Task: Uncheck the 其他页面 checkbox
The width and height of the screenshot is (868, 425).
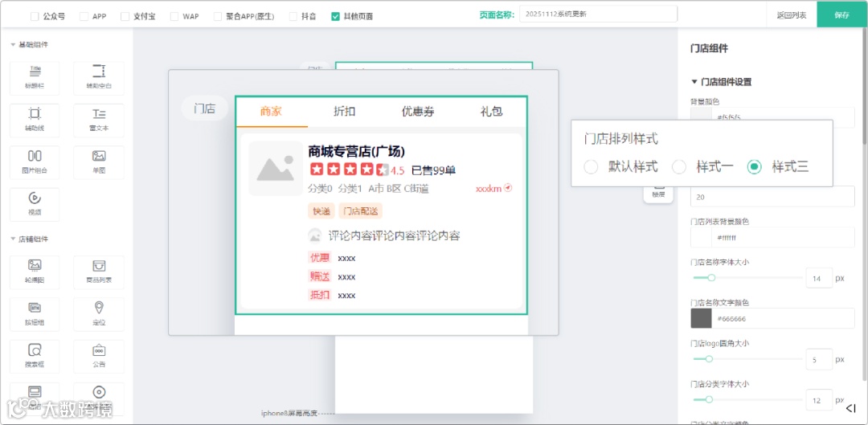Action: [335, 17]
